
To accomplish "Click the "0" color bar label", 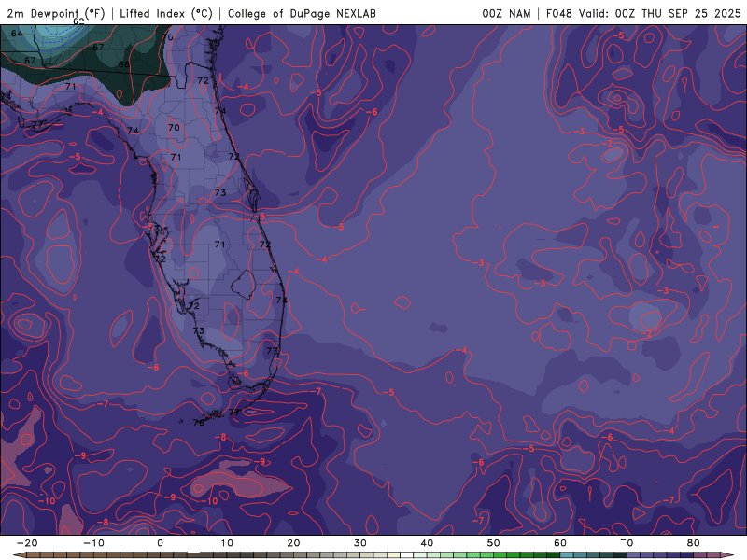I will tap(160, 543).
